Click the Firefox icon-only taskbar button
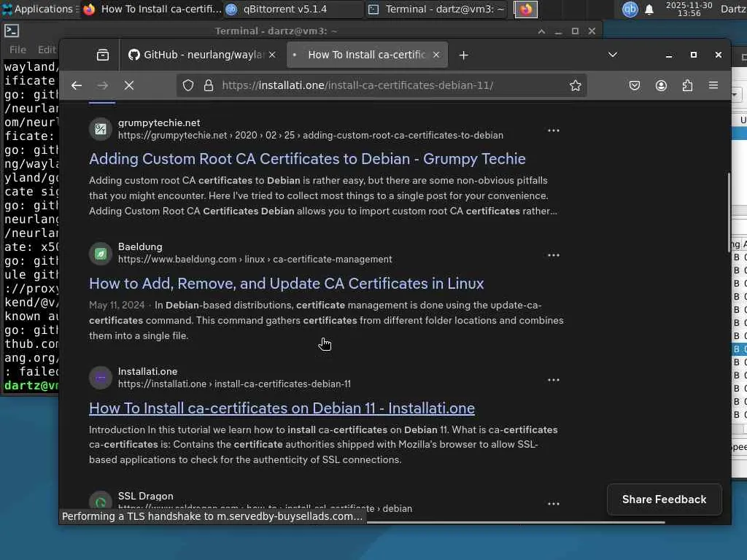This screenshot has width=747, height=560. pos(525,9)
